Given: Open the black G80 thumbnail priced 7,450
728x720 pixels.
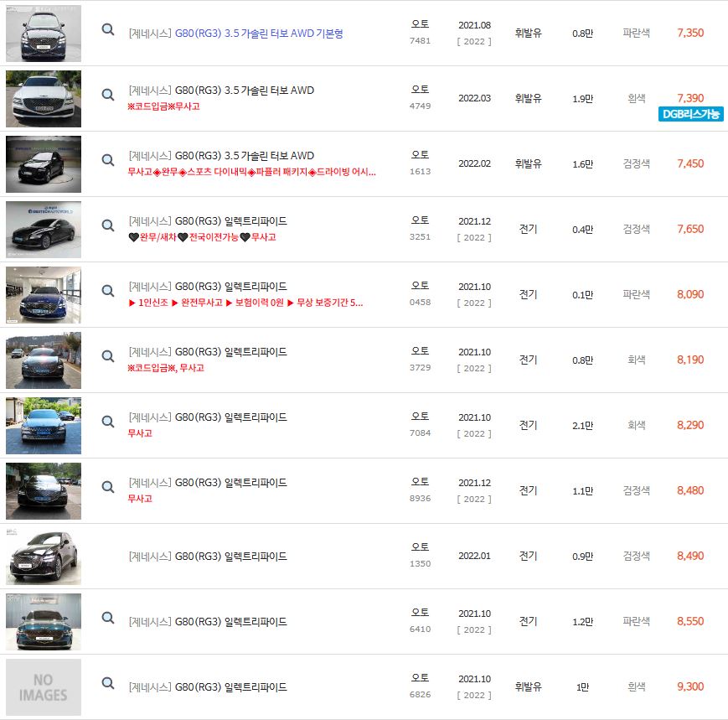Looking at the screenshot, I should pyautogui.click(x=44, y=164).
